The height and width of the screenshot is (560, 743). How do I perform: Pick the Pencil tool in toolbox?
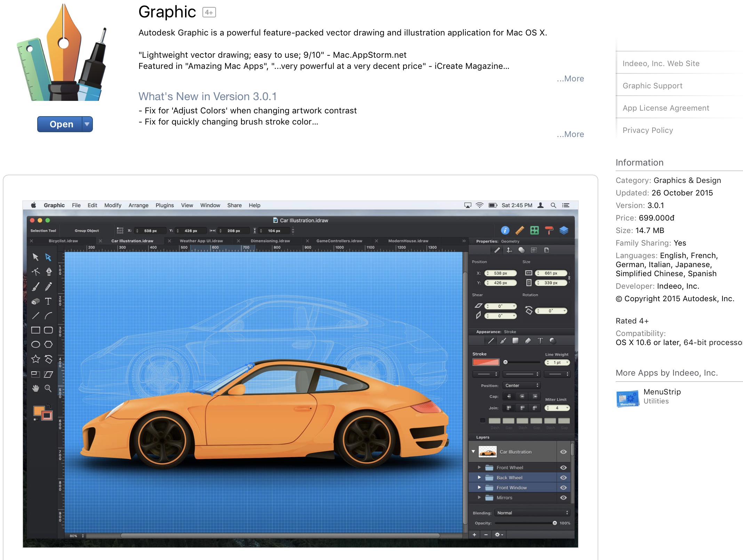[49, 287]
